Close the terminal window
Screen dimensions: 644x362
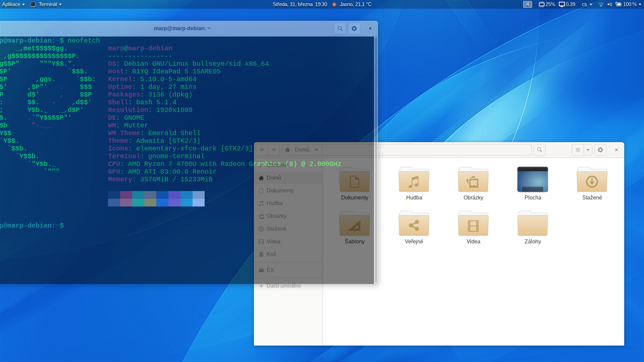point(370,28)
